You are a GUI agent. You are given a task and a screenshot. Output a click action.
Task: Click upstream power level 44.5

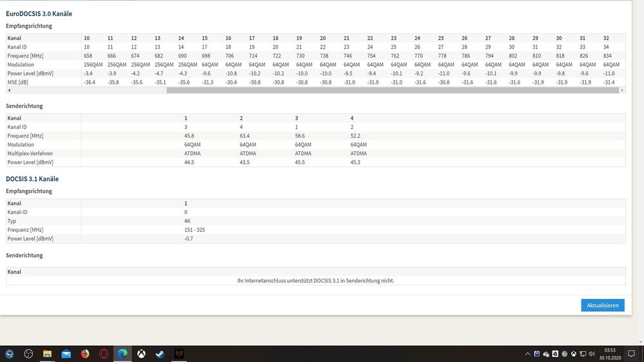[190, 162]
